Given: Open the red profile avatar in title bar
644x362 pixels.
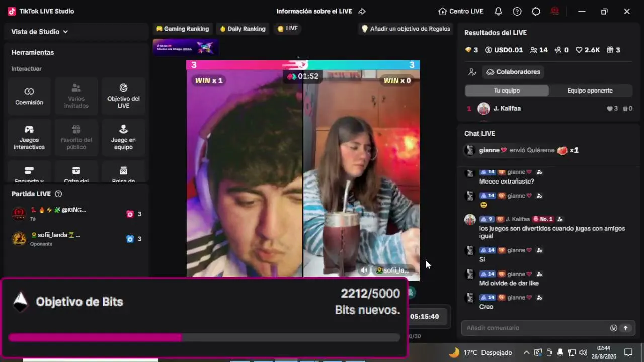Looking at the screenshot, I should coord(555,11).
